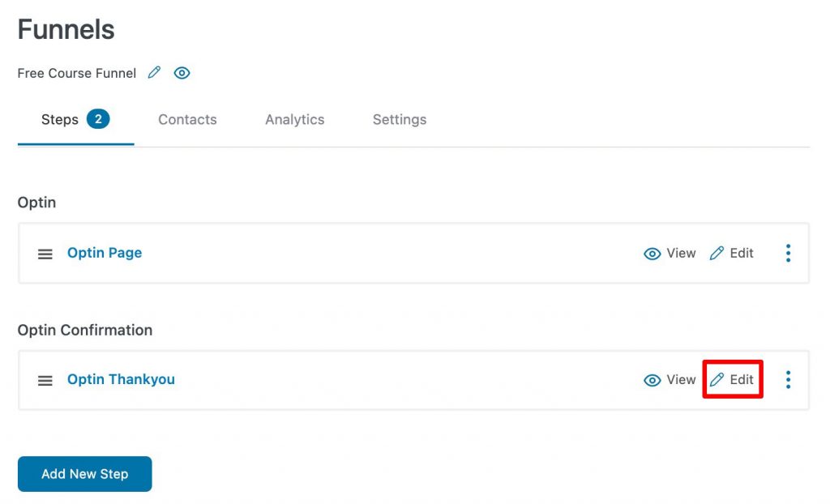830x504 pixels.
Task: Click pencil icon next to Free Course Funnel
Action: pos(154,73)
